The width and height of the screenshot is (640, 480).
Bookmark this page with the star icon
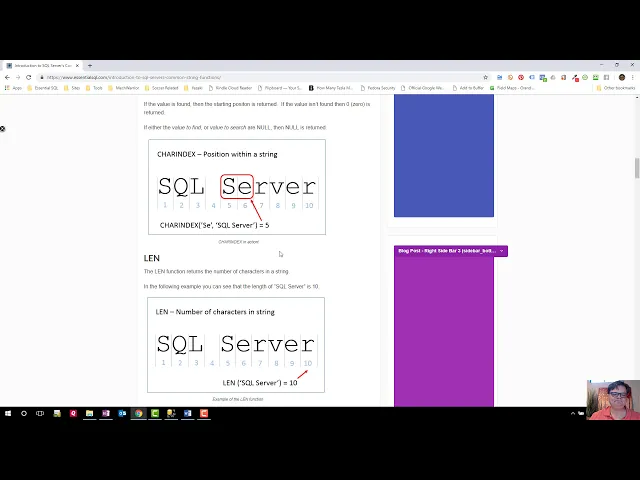[485, 77]
